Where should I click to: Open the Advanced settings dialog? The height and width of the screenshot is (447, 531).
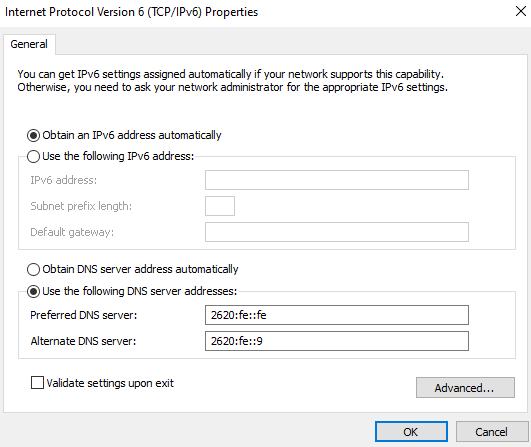click(465, 387)
